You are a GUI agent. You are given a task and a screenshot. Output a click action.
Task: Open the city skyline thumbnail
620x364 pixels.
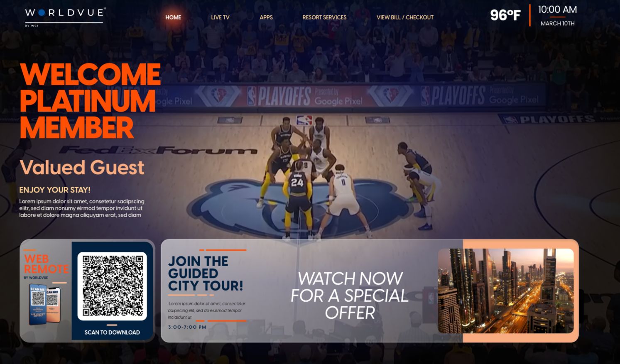click(x=506, y=291)
